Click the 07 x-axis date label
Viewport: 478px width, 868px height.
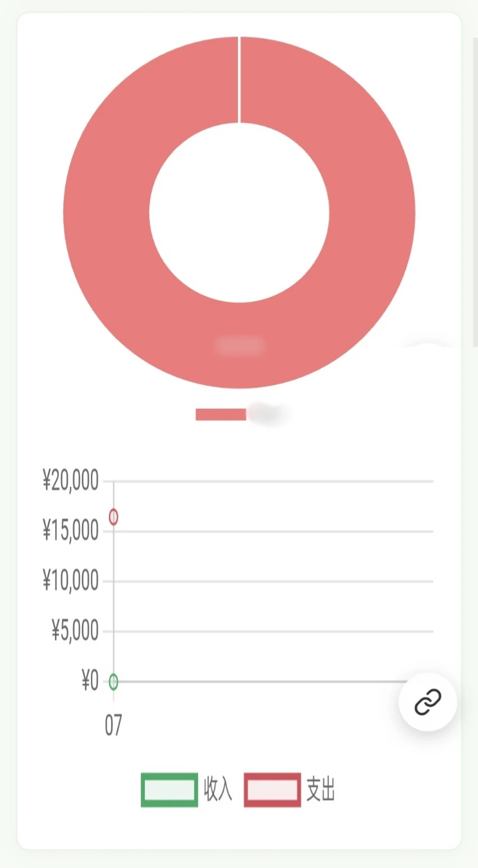coord(113,725)
